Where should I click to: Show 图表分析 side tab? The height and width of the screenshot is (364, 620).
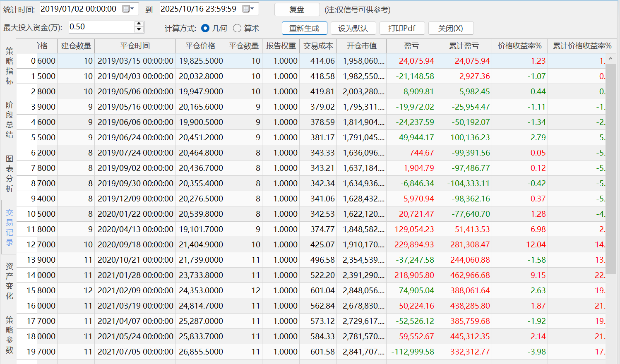(x=9, y=173)
